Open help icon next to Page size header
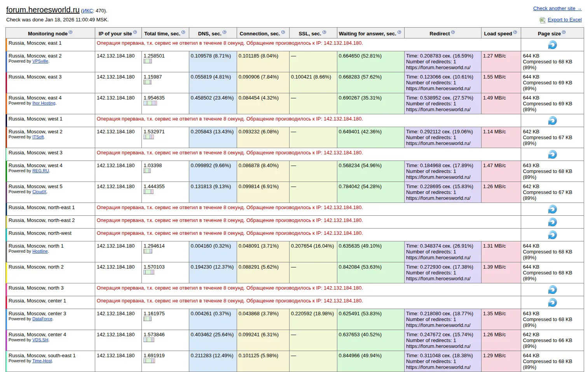Screen dimensions: 588x372 (x=564, y=32)
